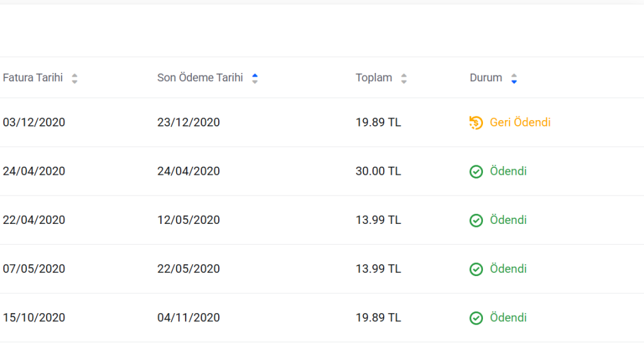644x344 pixels.
Task: Click the Durum column header text
Action: point(486,78)
